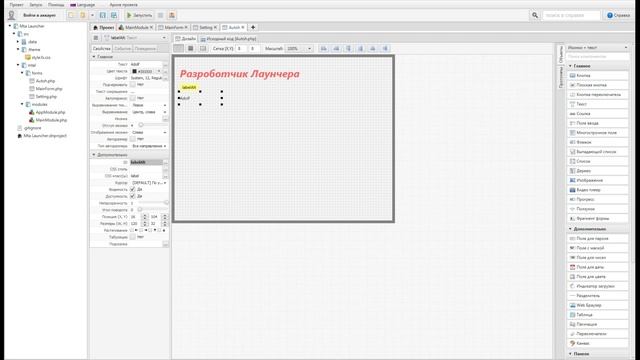Click the Запустить run button
The height and width of the screenshot is (360, 640).
(x=139, y=15)
